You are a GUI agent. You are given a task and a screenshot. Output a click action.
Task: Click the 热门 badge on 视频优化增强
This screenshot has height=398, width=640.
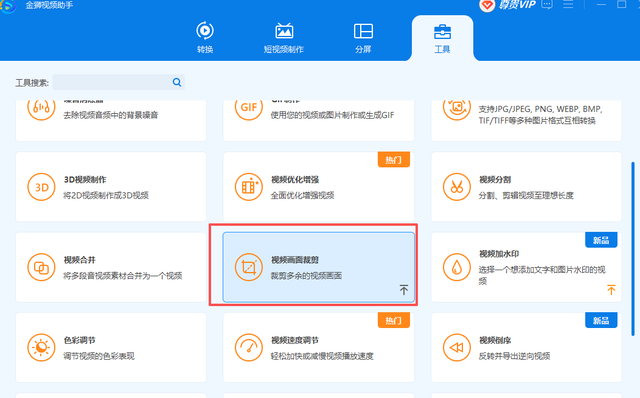393,160
